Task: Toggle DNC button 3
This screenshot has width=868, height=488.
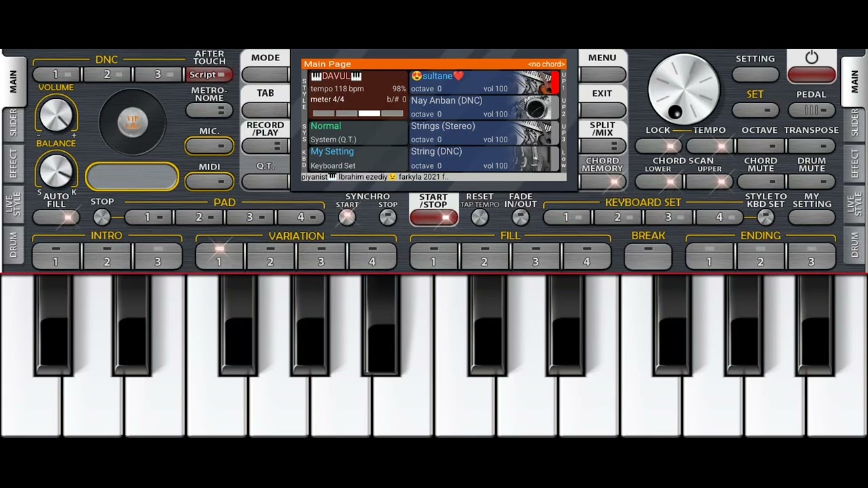Action: pyautogui.click(x=159, y=75)
